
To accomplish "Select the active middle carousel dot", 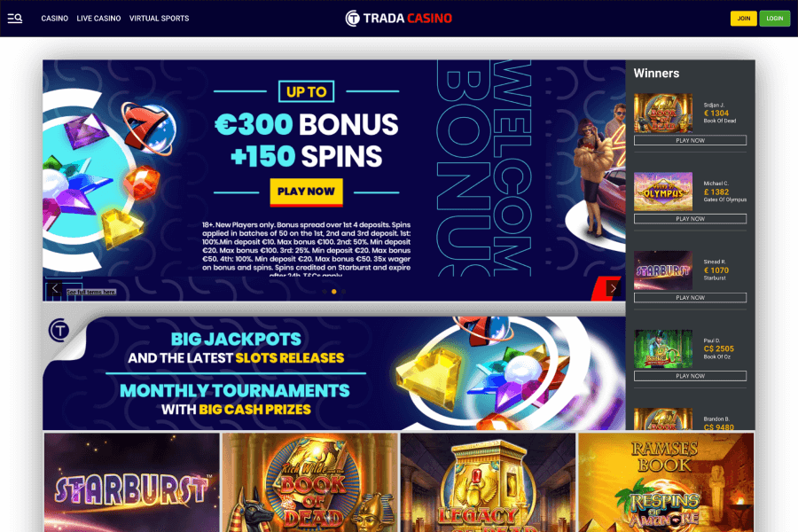I will coord(334,292).
